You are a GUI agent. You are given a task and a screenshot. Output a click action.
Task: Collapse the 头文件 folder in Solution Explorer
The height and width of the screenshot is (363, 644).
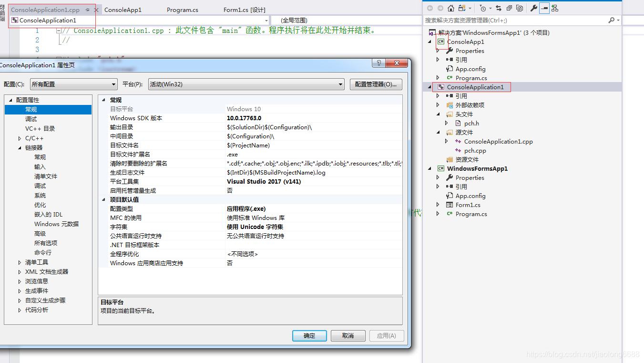(x=438, y=114)
